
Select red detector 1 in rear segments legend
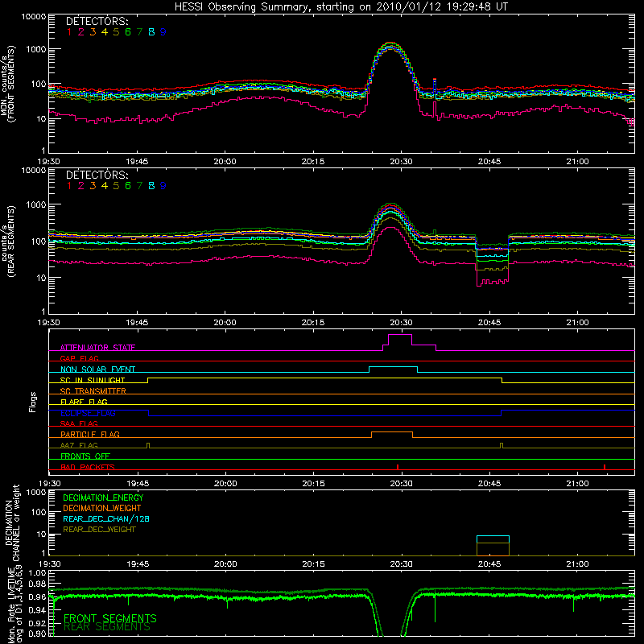pos(69,186)
